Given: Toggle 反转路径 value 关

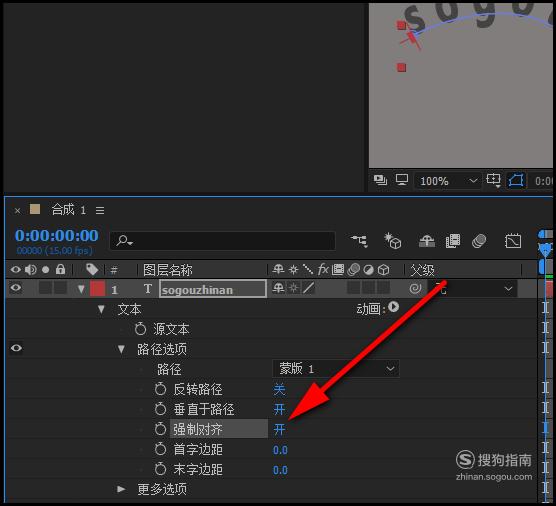Looking at the screenshot, I should click(x=279, y=389).
